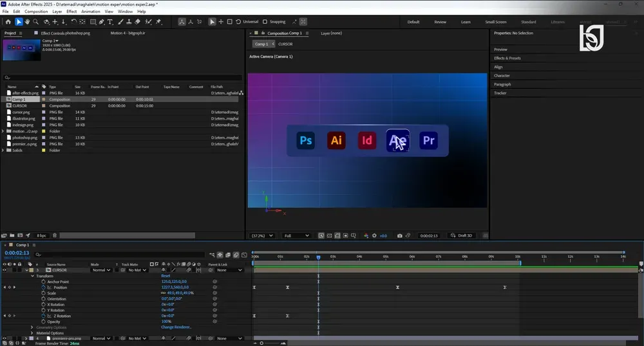Click the Home icon in the toolbar
Image resolution: width=644 pixels, height=346 pixels.
(8, 22)
